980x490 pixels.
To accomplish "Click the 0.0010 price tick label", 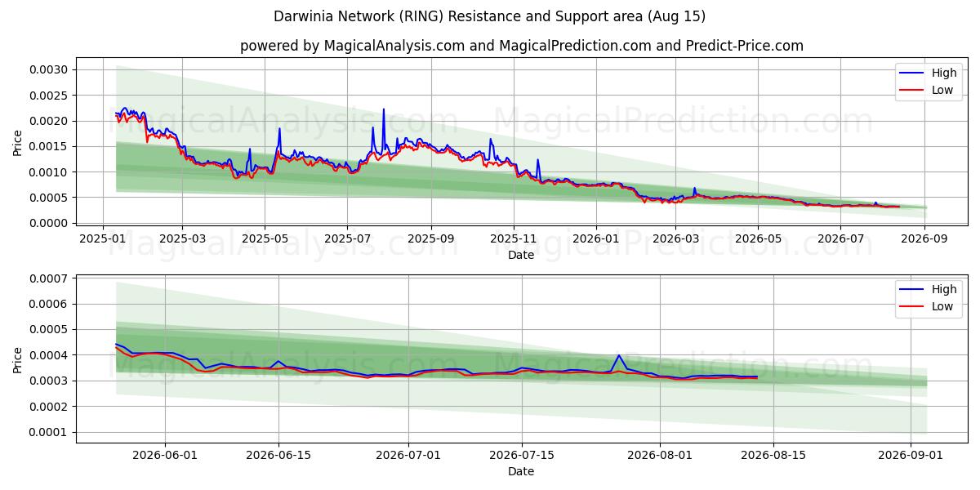I will (x=49, y=172).
